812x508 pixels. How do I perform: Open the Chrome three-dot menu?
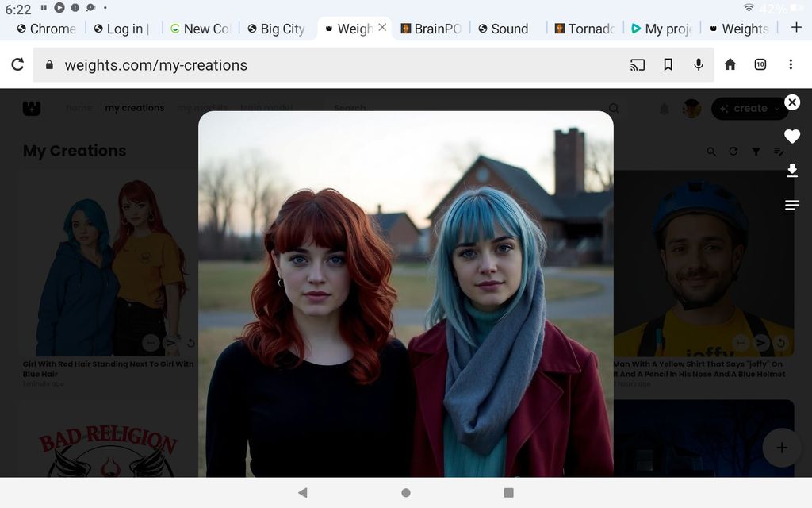click(x=791, y=64)
